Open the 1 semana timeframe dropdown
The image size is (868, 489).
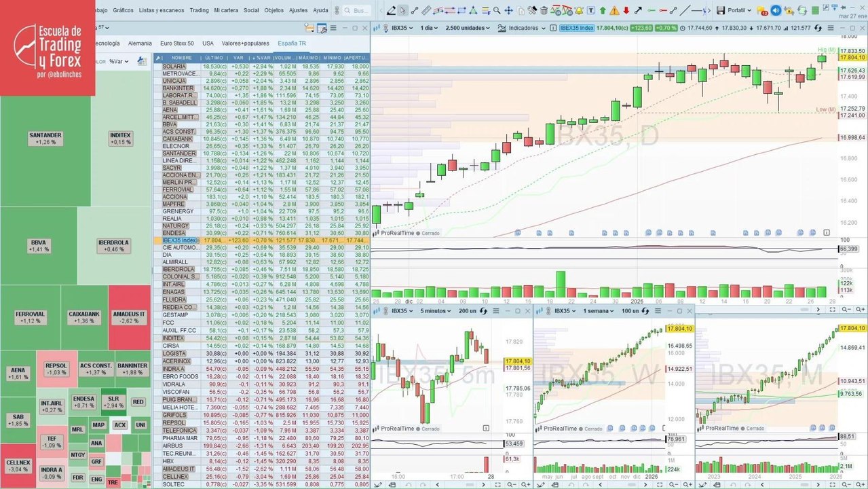pos(598,311)
